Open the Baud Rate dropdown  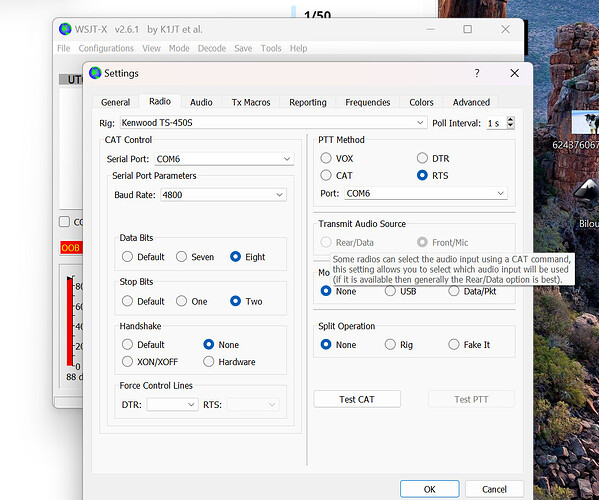pyautogui.click(x=279, y=195)
